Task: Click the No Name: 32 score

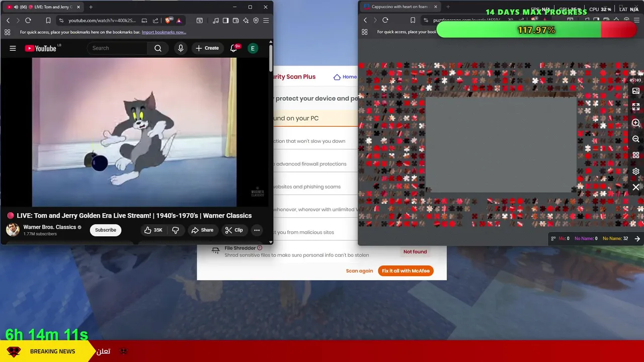Action: click(615, 239)
